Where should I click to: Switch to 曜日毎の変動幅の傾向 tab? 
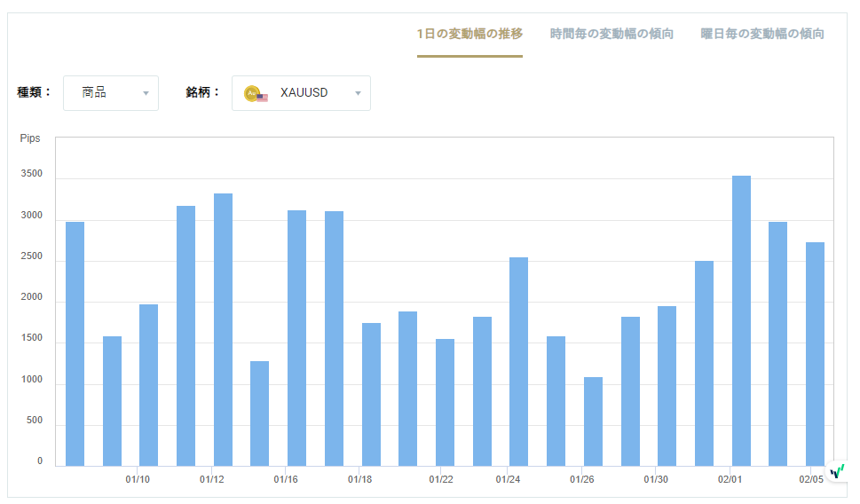click(762, 34)
